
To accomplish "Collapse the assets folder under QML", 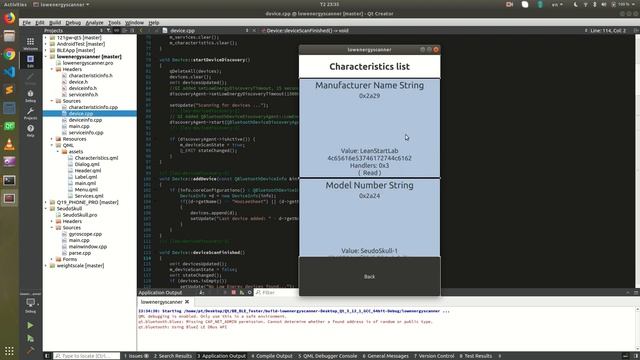I will (x=58, y=151).
